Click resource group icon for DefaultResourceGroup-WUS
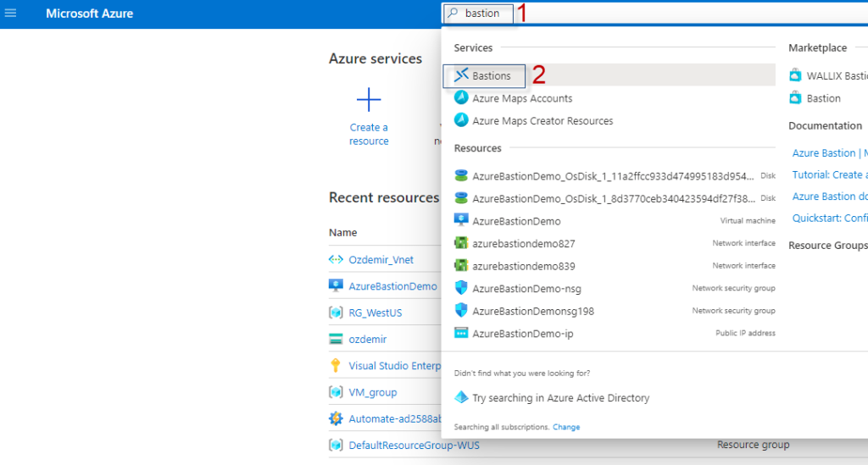Image resolution: width=868 pixels, height=465 pixels. coord(336,445)
